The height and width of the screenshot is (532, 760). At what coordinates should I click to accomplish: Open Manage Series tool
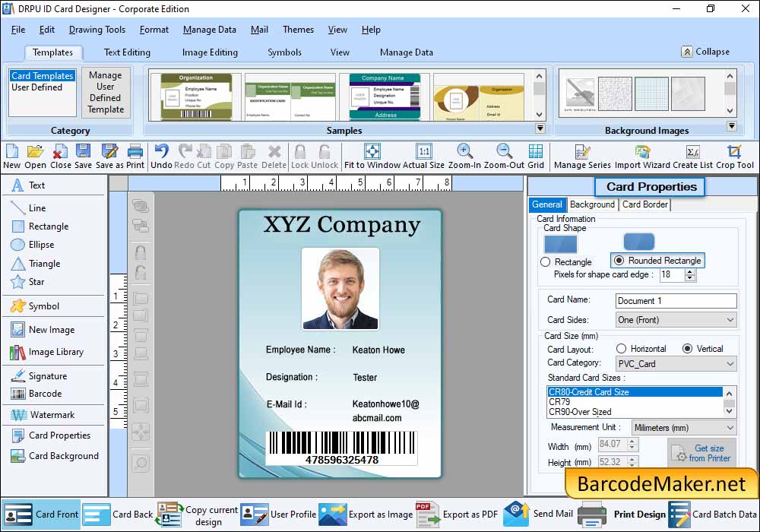(582, 157)
